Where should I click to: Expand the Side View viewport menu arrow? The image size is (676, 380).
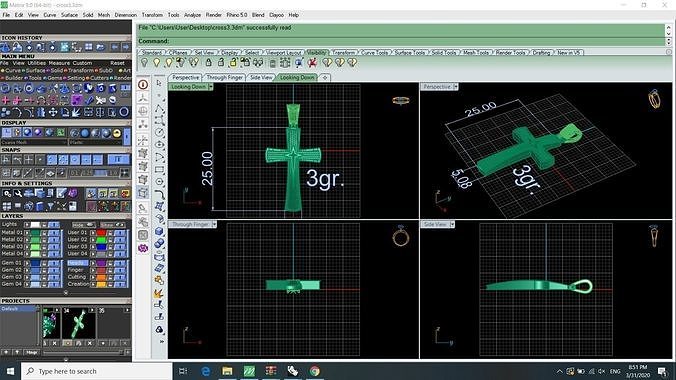pyautogui.click(x=452, y=224)
